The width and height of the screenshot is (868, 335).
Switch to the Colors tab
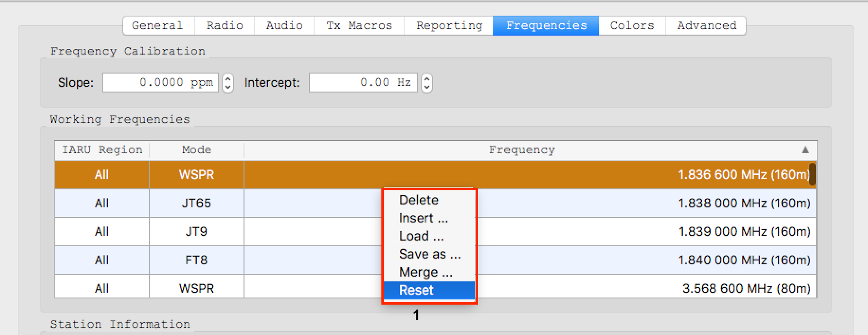click(x=632, y=26)
